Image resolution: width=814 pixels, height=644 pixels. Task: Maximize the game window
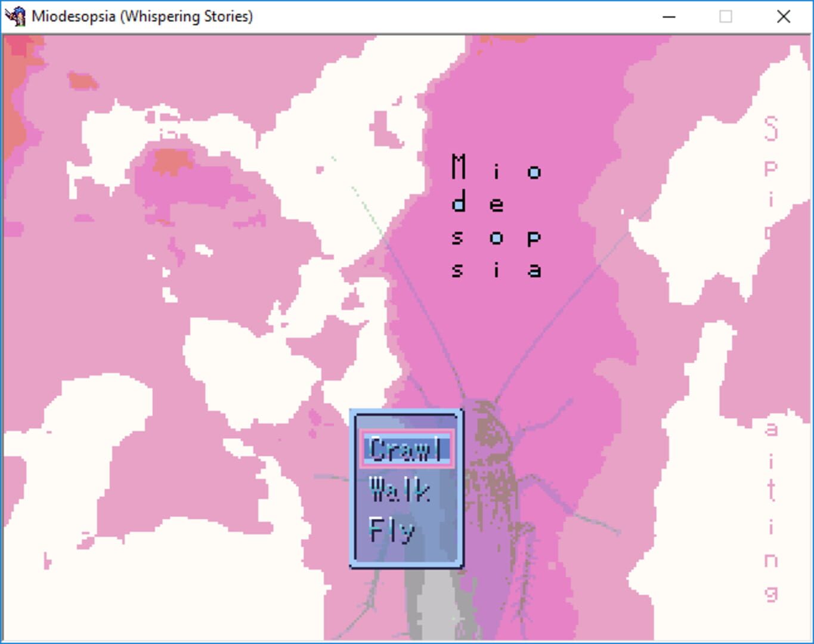(725, 17)
